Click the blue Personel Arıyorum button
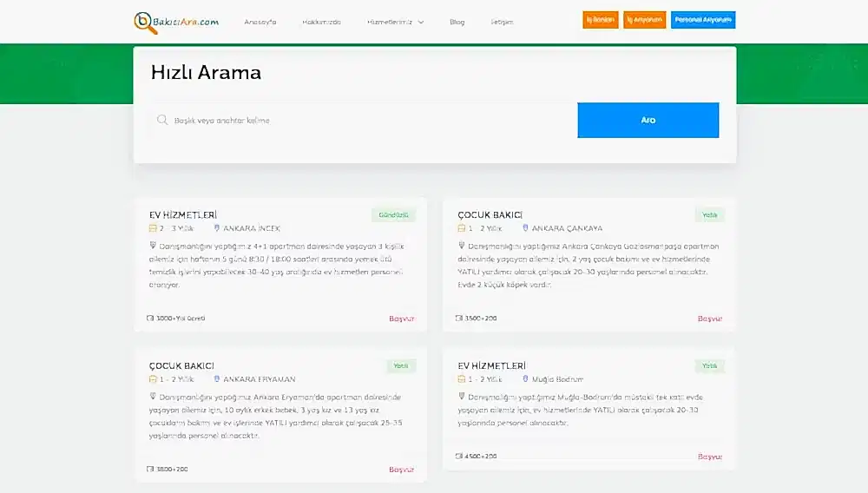868x493 pixels. (x=703, y=20)
